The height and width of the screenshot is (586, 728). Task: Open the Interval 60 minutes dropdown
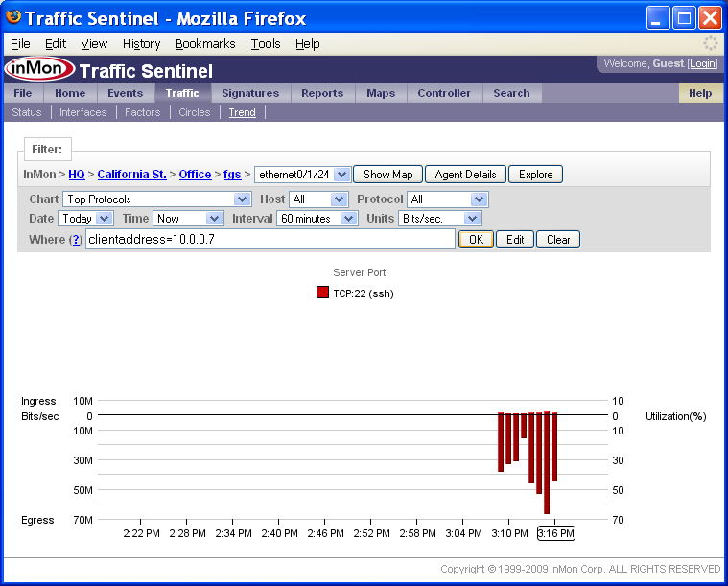tap(317, 219)
